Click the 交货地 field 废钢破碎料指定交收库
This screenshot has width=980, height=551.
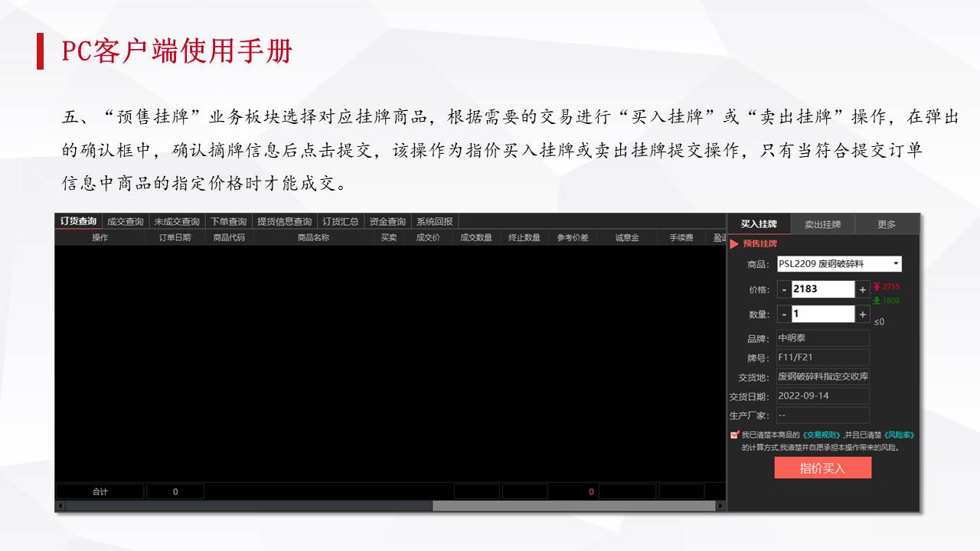click(x=823, y=377)
